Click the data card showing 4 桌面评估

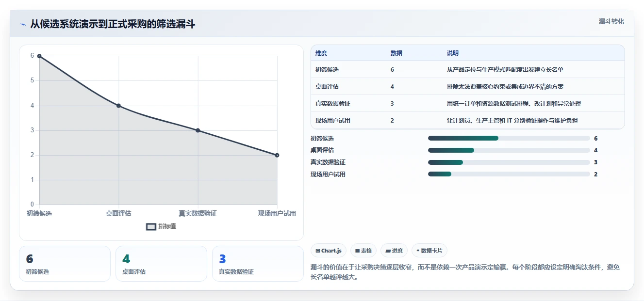point(161,264)
